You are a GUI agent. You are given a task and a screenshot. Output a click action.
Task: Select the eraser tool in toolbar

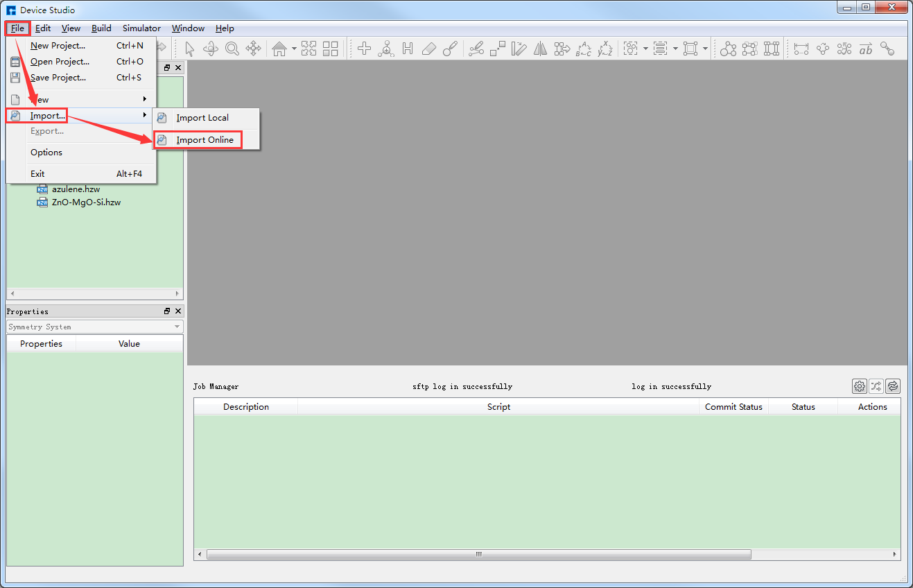429,49
